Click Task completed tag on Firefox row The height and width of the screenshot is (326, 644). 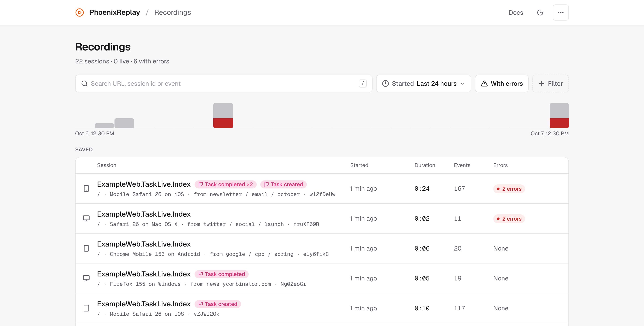pyautogui.click(x=222, y=274)
